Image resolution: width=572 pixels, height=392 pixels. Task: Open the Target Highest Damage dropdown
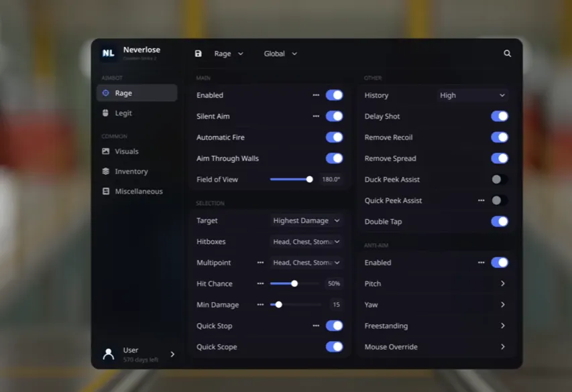click(306, 220)
